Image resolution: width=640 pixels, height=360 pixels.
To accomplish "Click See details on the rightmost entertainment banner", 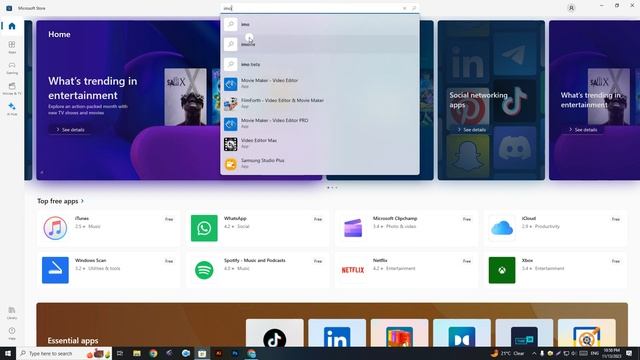I will [x=583, y=129].
